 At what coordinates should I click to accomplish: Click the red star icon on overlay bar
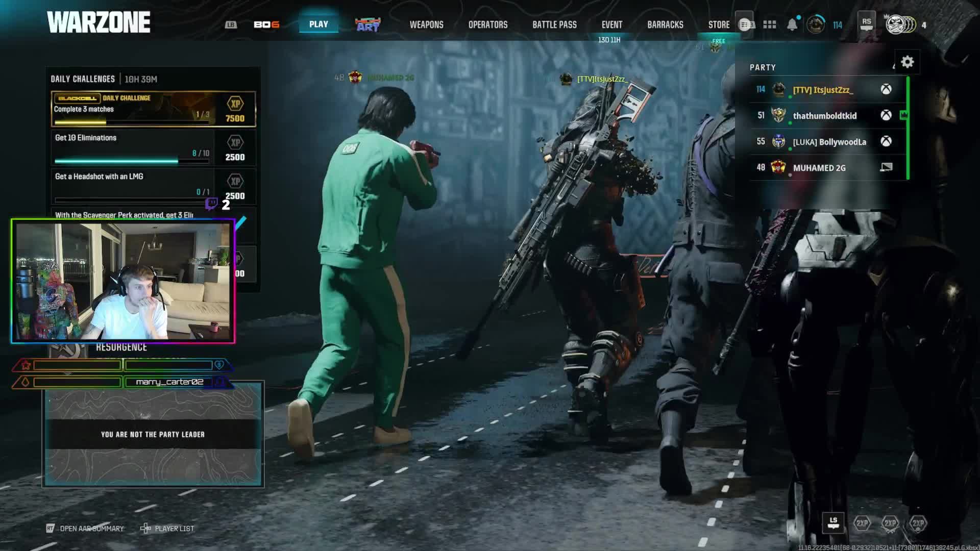click(x=26, y=365)
